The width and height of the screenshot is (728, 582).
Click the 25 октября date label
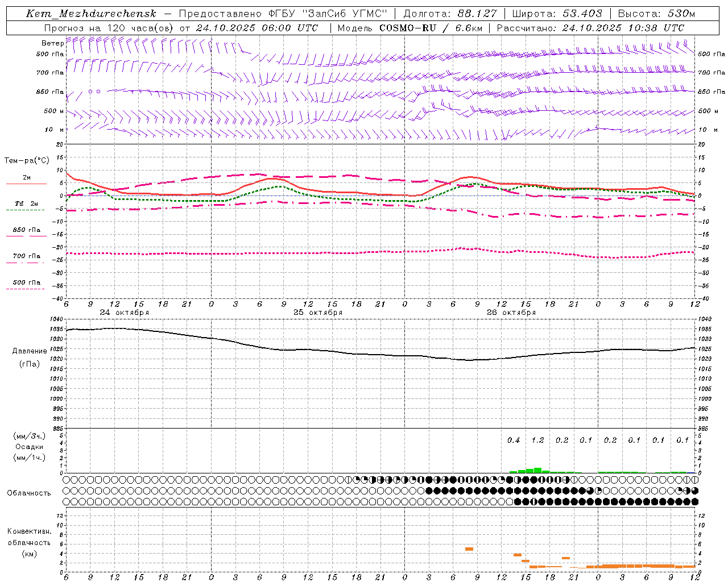point(318,313)
